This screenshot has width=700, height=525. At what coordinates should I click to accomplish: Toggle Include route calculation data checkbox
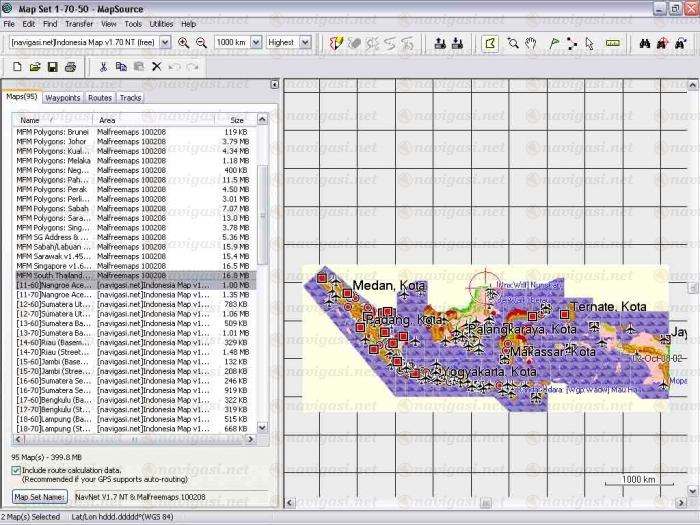tap(16, 469)
